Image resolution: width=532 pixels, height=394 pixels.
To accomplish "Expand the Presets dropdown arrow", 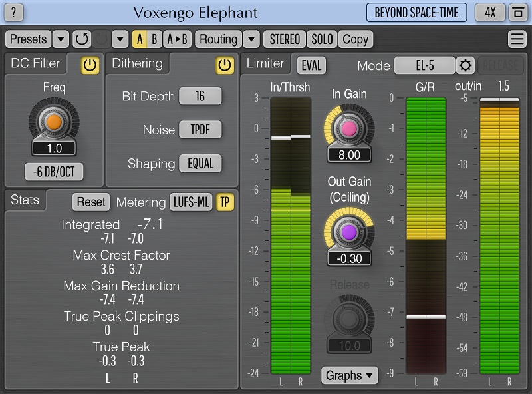I will (61, 39).
